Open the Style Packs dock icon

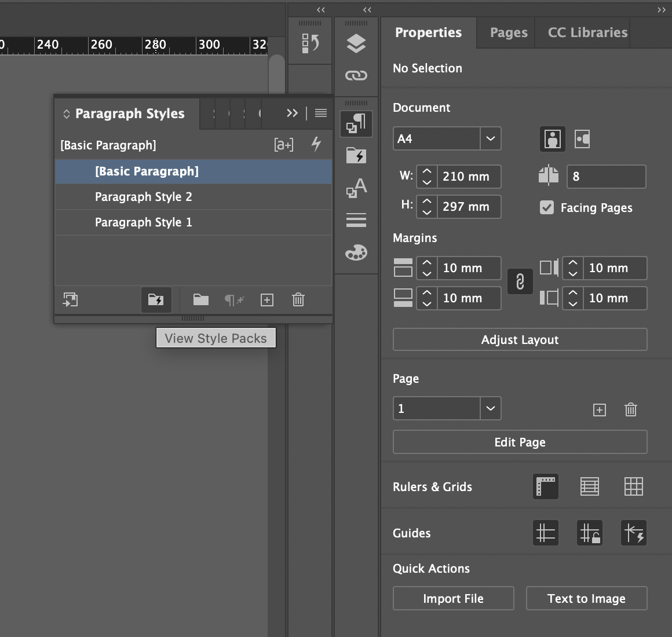click(356, 156)
